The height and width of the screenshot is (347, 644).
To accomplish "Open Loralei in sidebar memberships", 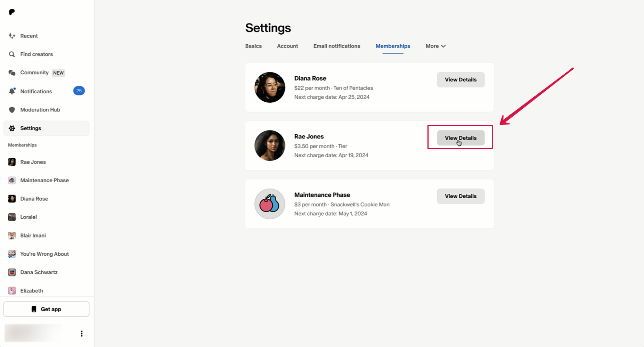I will coord(28,217).
